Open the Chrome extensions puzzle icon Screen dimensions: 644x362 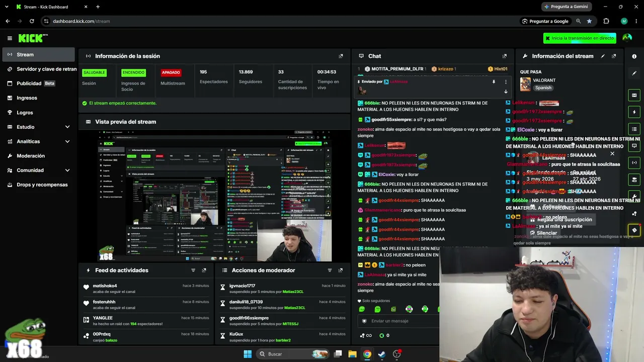[606, 21]
